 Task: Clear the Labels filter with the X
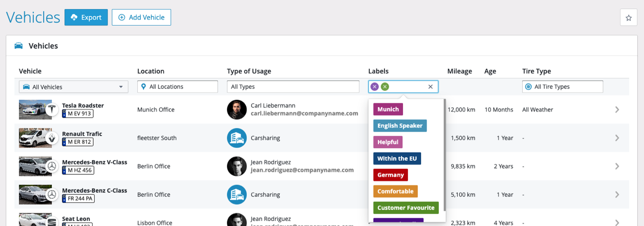tap(430, 86)
